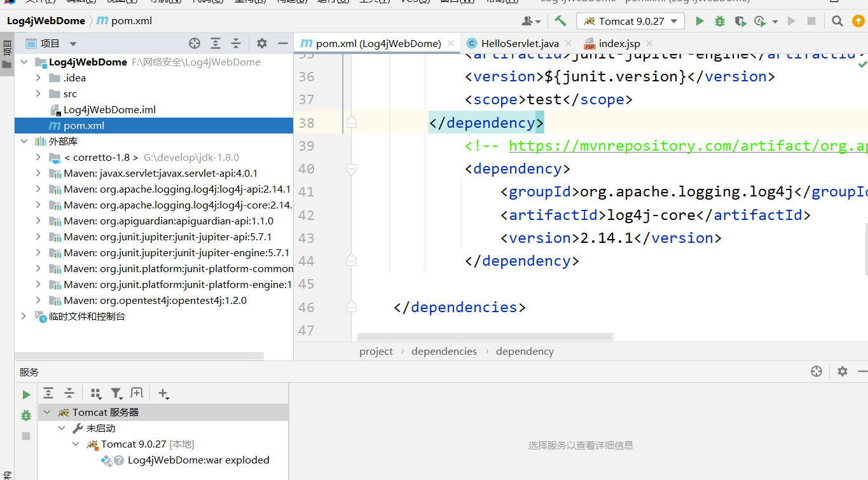Click the dependencies breadcrumb below editor
Viewport: 868px width, 480px height.
click(x=444, y=351)
